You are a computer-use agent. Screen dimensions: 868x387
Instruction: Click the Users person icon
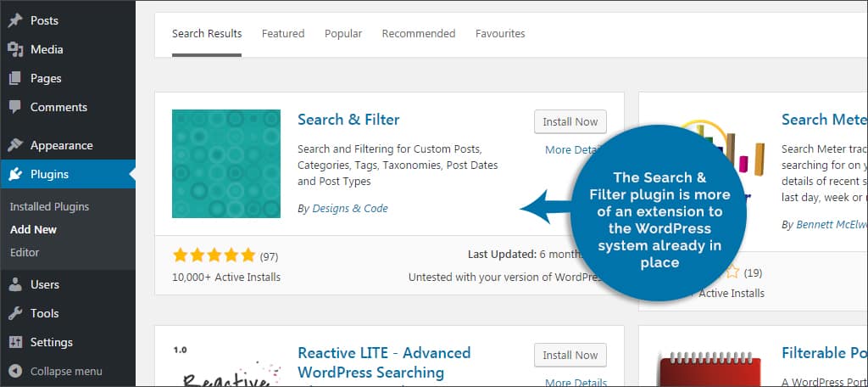point(15,284)
